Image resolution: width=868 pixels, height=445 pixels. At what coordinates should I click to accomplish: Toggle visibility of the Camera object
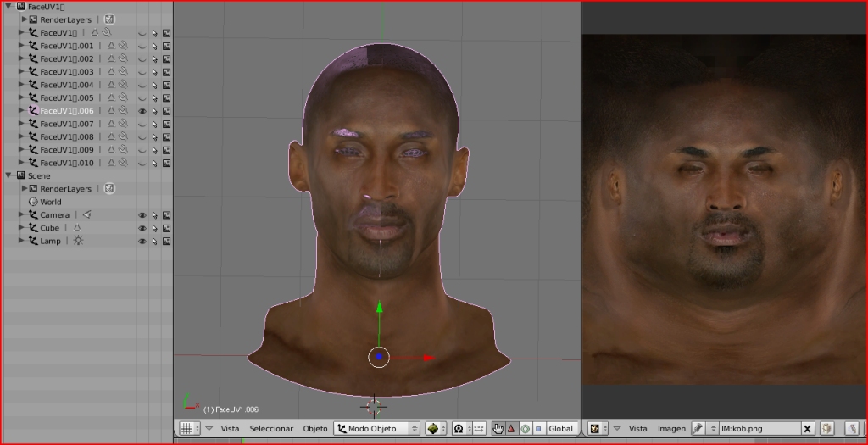click(142, 215)
